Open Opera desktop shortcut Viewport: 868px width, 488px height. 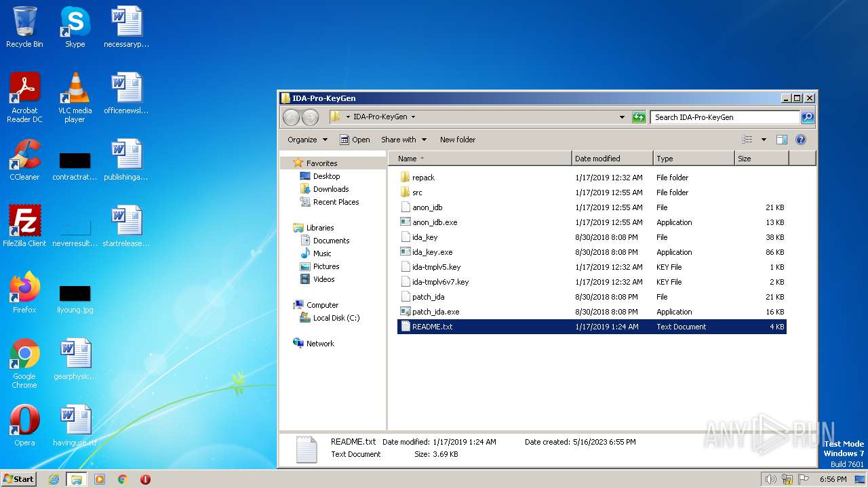pyautogui.click(x=24, y=426)
